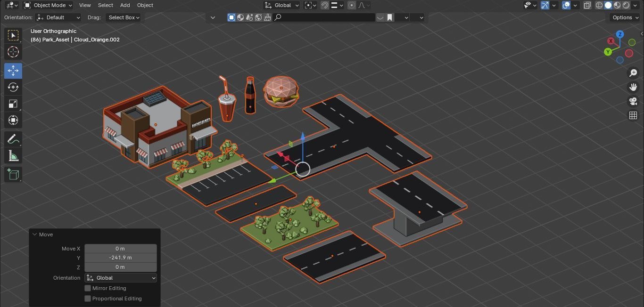Click the cola bottle model
The height and width of the screenshot is (307, 644).
[x=250, y=97]
